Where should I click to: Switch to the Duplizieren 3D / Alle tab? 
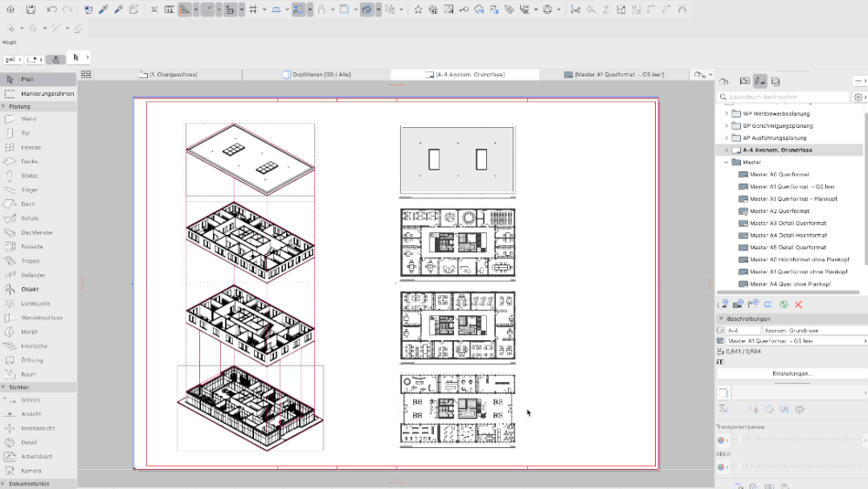(317, 74)
